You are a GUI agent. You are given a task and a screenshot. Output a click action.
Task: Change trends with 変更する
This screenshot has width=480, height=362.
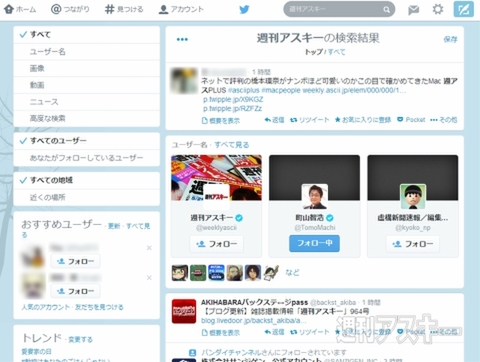click(81, 340)
